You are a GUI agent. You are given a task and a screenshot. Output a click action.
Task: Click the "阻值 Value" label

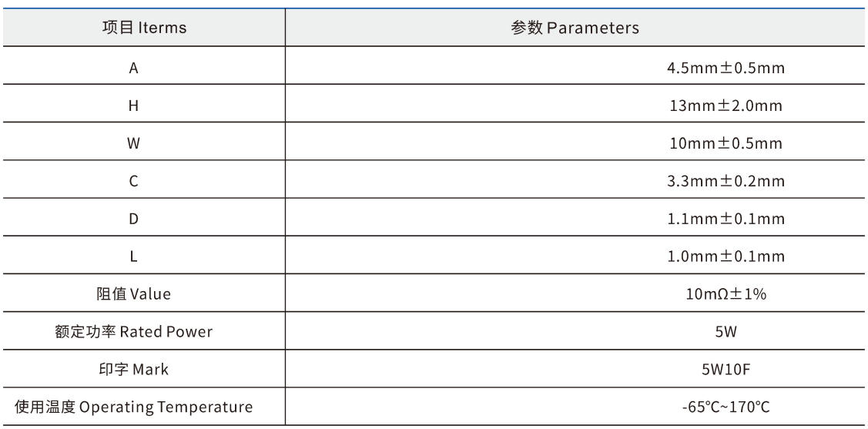133,294
